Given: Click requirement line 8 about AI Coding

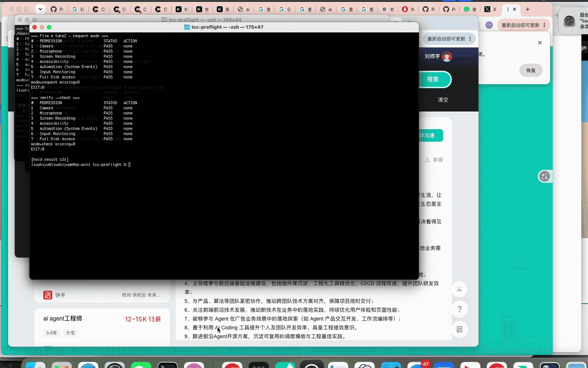Looking at the screenshot, I should pos(271,328).
